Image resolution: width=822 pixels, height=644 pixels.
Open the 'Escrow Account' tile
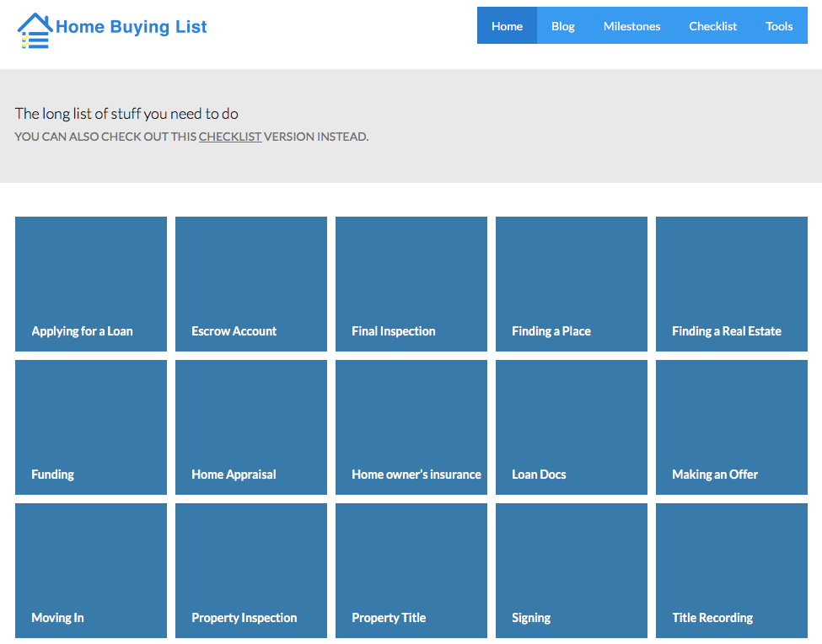coord(250,284)
